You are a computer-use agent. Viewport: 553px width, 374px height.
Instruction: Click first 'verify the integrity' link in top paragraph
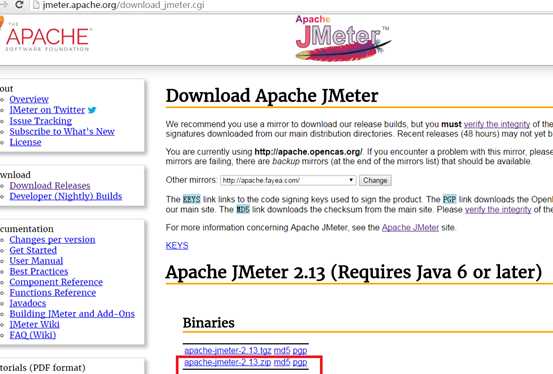[x=497, y=124]
